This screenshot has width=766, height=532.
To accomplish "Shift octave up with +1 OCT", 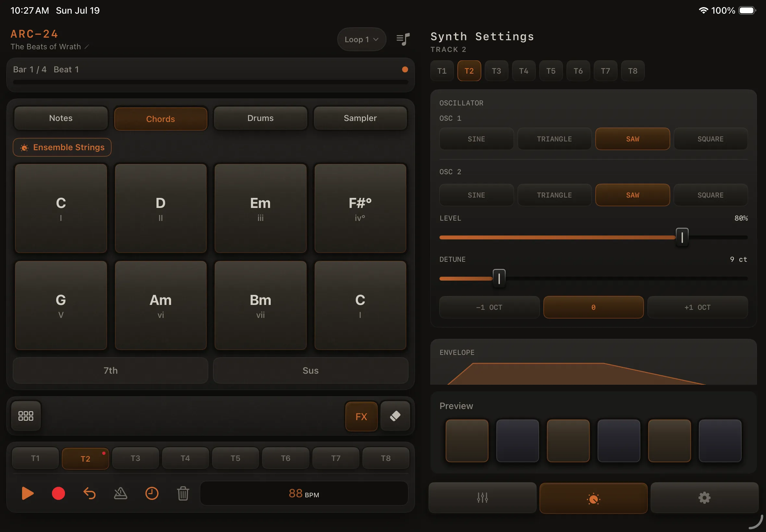I will click(697, 307).
